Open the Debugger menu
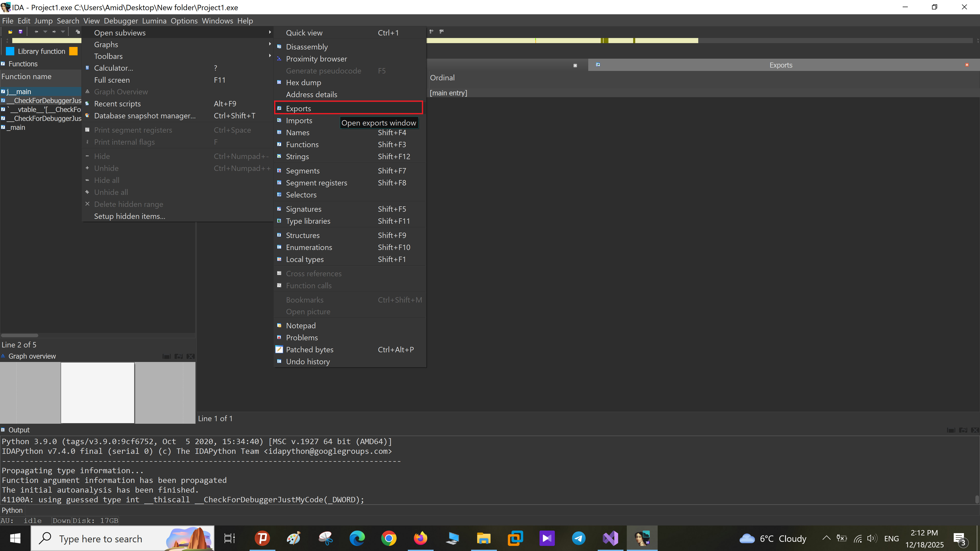980x551 pixels. click(121, 21)
